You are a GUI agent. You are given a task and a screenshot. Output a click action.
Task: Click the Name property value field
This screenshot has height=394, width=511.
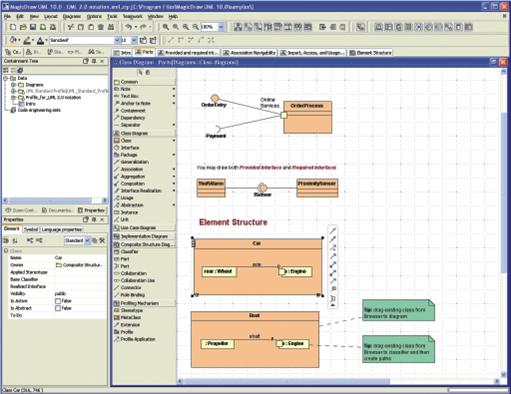pyautogui.click(x=80, y=258)
